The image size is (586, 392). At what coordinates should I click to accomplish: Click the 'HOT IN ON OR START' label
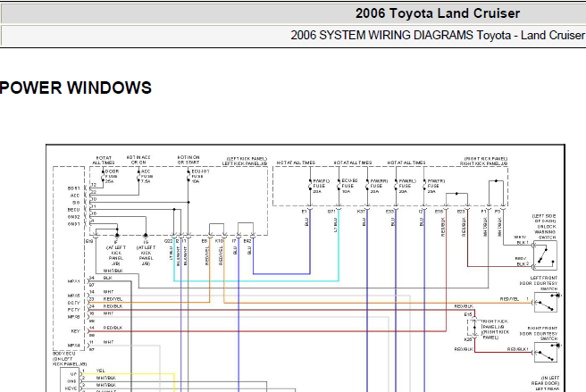pos(188,160)
